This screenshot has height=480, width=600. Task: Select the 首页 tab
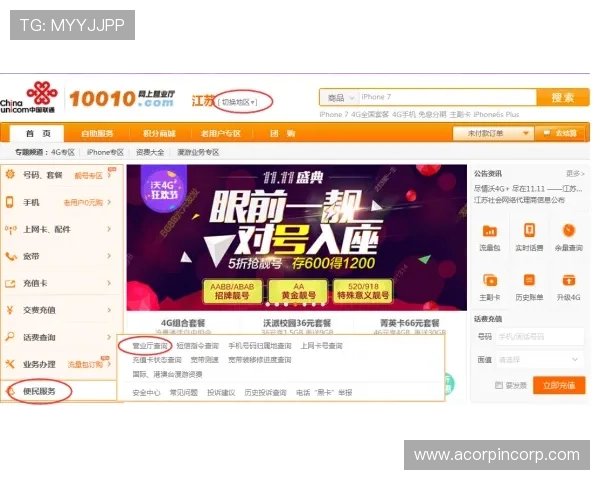[37, 134]
